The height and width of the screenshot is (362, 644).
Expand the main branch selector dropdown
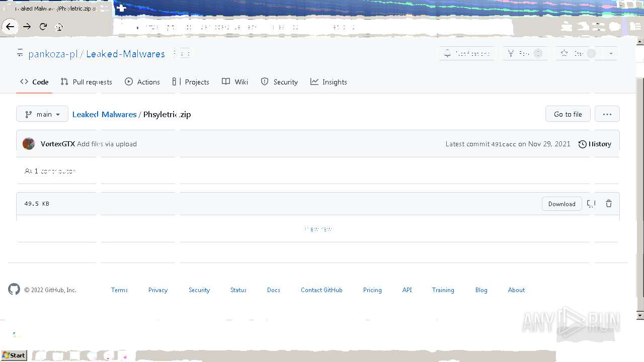[42, 114]
